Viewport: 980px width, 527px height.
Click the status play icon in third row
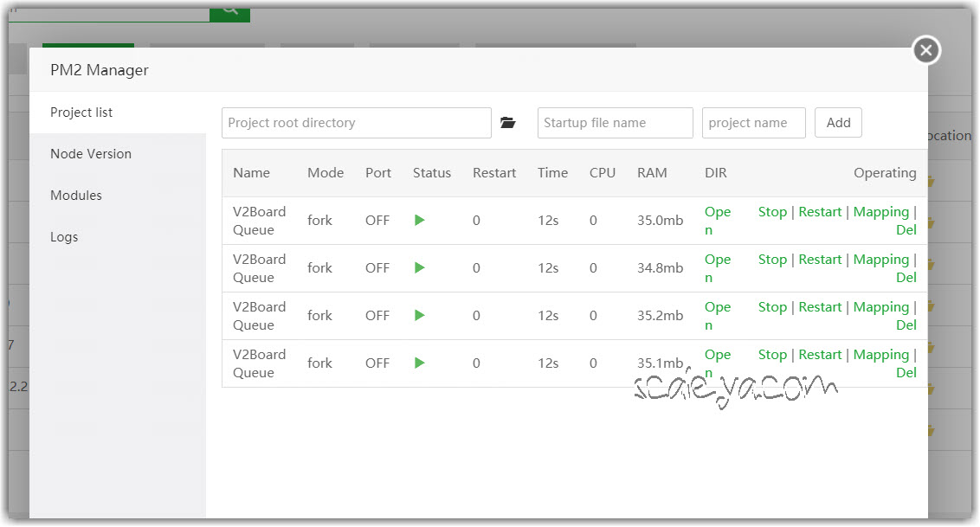pos(420,316)
